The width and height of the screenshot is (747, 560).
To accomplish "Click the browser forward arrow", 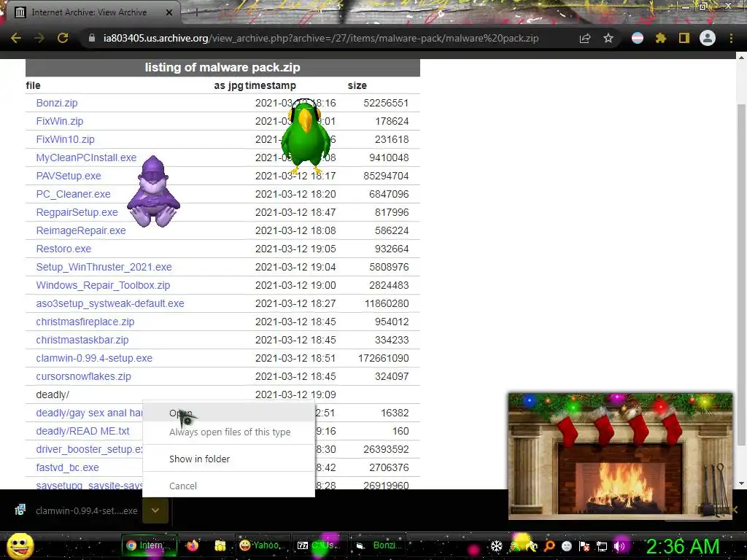I will 39,38.
